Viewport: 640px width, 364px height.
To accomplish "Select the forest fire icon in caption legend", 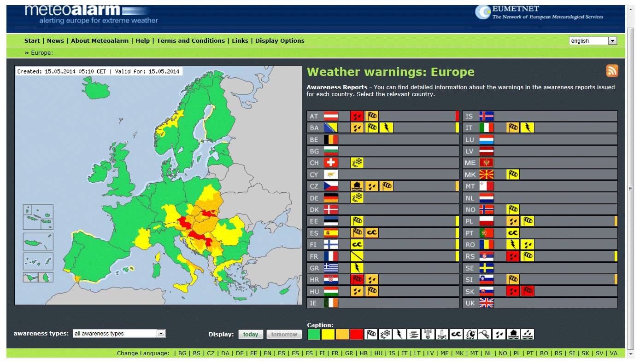I will [x=470, y=335].
